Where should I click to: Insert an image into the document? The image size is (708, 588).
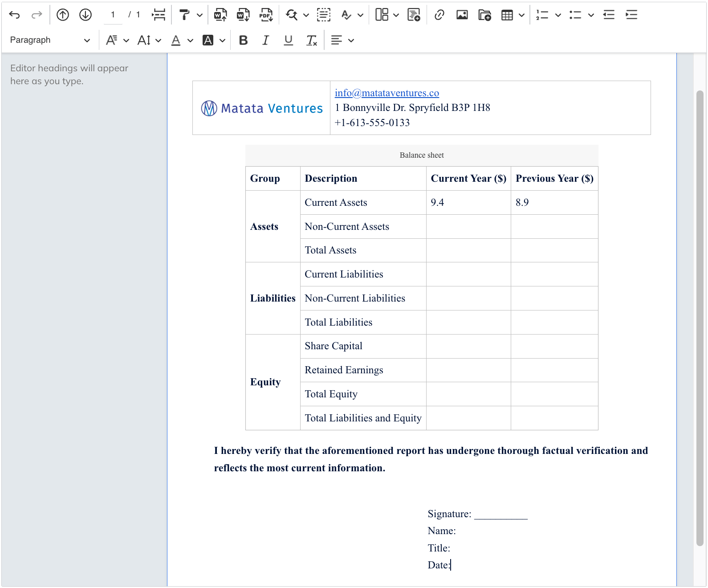[462, 15]
